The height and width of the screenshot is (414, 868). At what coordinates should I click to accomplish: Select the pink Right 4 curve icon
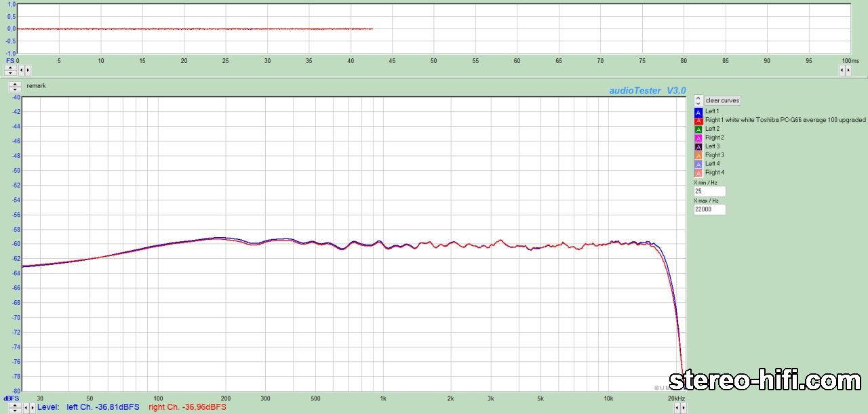coord(698,173)
